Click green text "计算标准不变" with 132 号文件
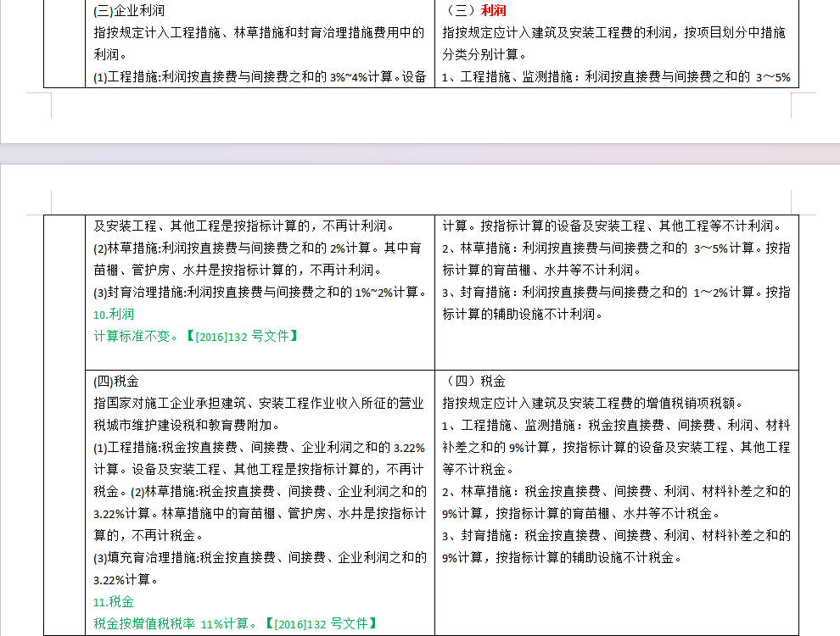 (x=195, y=336)
